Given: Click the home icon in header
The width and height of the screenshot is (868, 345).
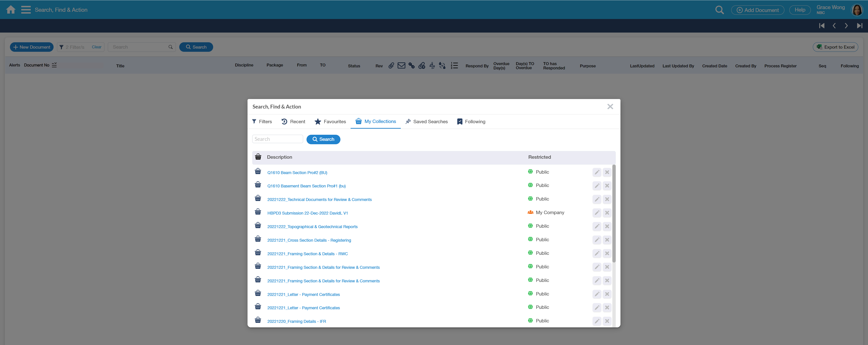Looking at the screenshot, I should point(11,10).
